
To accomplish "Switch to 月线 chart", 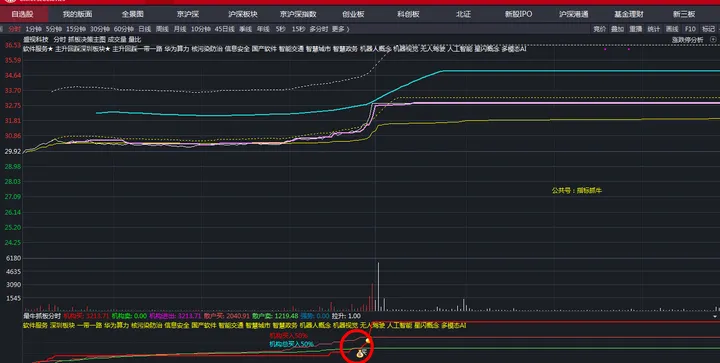I will point(180,29).
